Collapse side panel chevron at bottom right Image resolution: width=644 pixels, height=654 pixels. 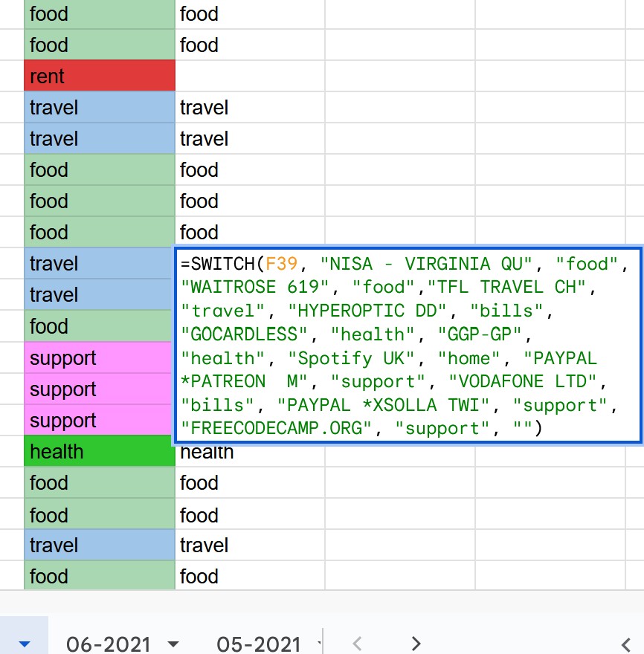coord(625,644)
